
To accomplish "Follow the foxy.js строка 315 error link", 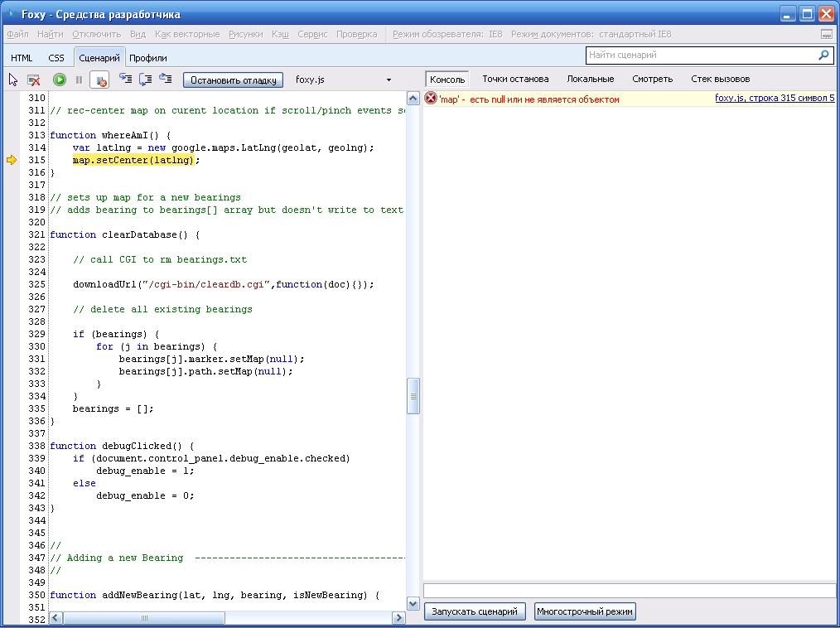I will [x=774, y=99].
